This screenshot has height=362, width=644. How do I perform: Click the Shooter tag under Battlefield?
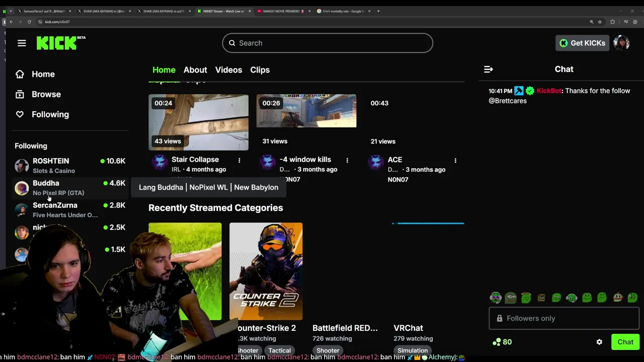click(x=328, y=350)
